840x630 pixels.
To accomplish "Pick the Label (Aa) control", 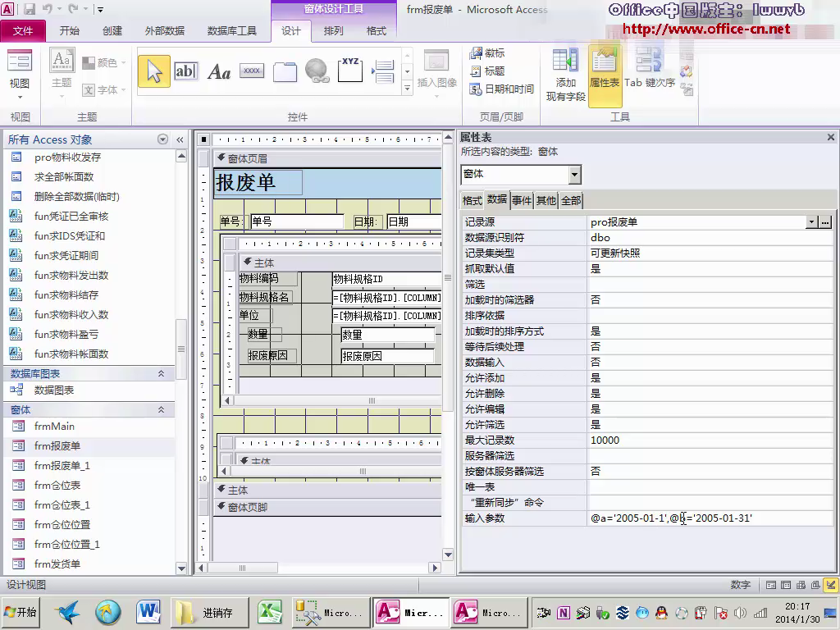I will coord(219,71).
